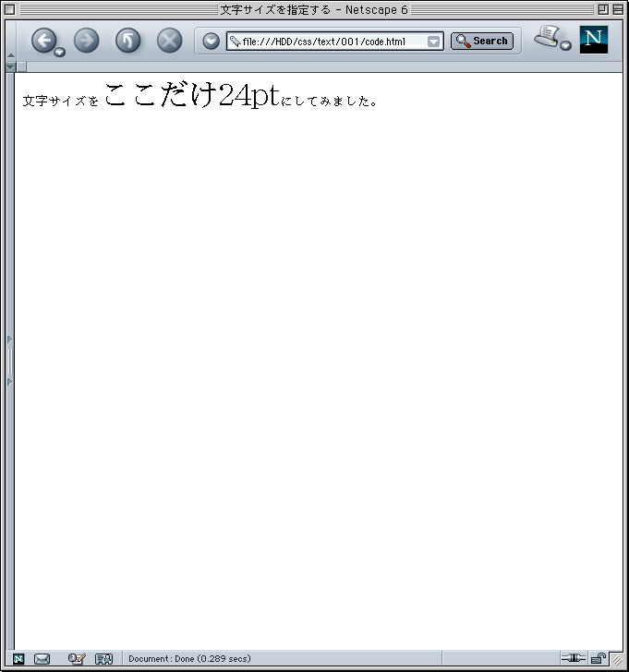Screen dimensions: 629x672
Task: Click the "文字サイズを" text on page
Action: [x=60, y=101]
